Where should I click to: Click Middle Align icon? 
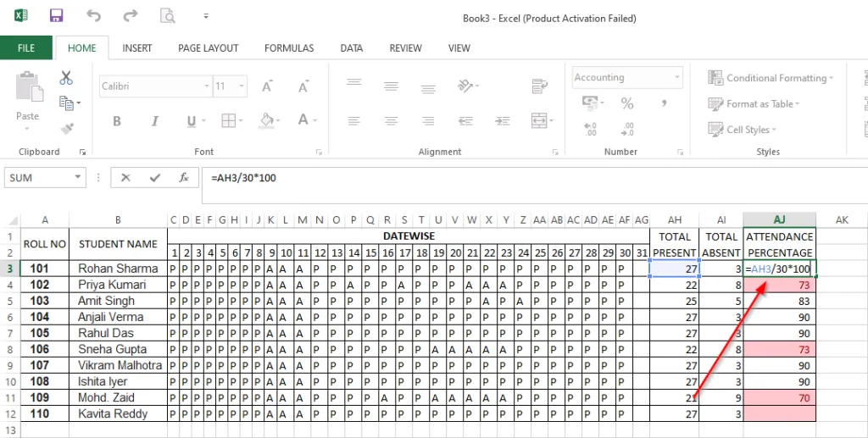point(392,86)
